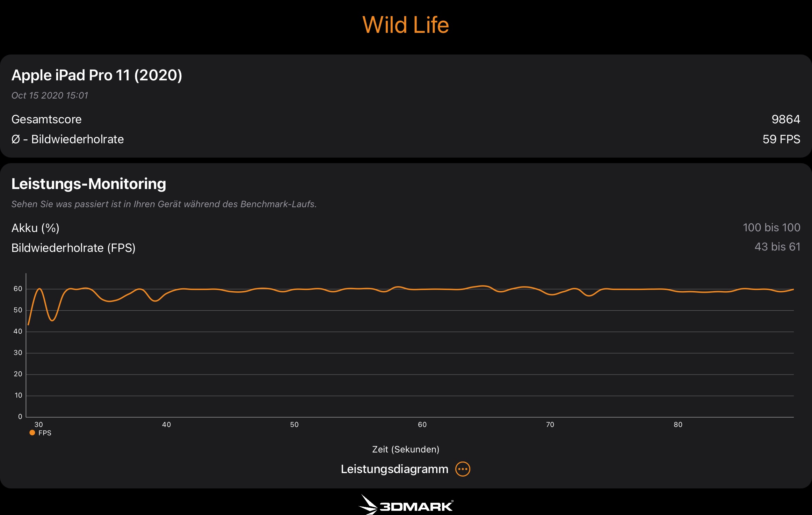This screenshot has height=515, width=812.
Task: Click the x-axis tick labeled 80
Action: (678, 425)
